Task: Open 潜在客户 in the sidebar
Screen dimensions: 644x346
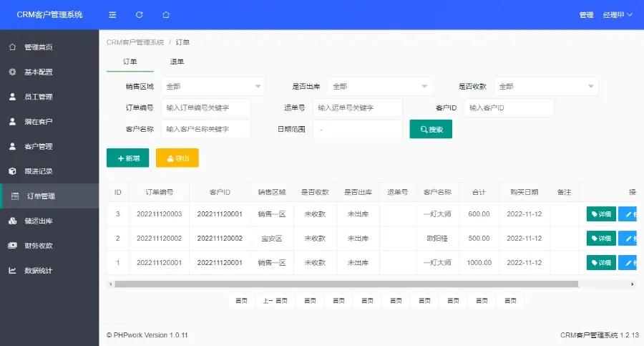Action: (x=49, y=122)
